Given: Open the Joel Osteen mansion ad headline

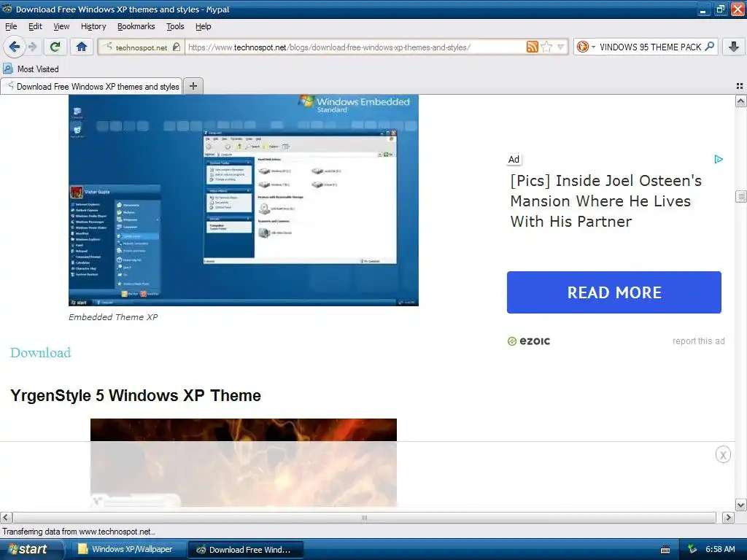Looking at the screenshot, I should click(605, 201).
